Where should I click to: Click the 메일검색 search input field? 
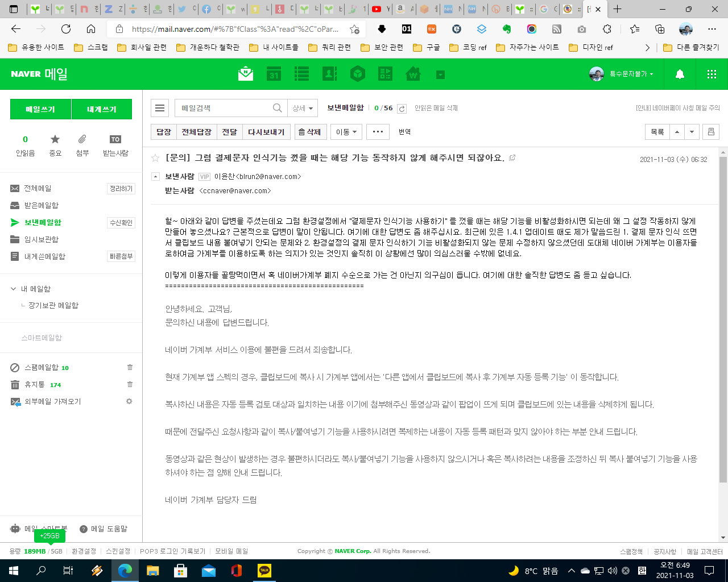coord(224,108)
